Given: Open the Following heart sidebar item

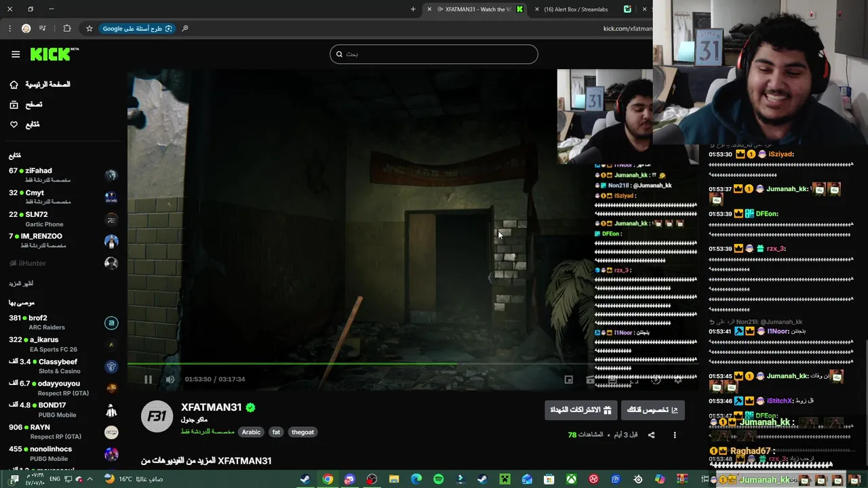Looking at the screenshot, I should [x=24, y=125].
